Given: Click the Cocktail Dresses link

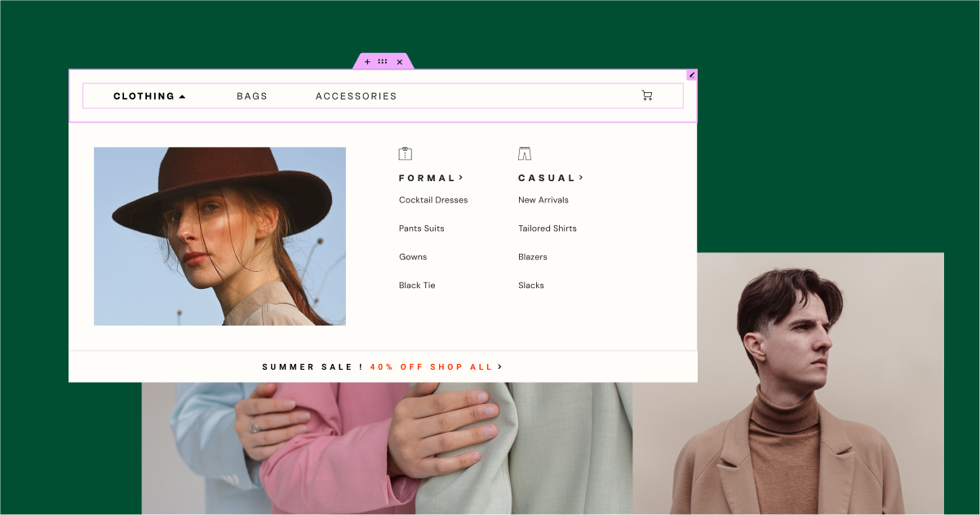Looking at the screenshot, I should [x=433, y=200].
